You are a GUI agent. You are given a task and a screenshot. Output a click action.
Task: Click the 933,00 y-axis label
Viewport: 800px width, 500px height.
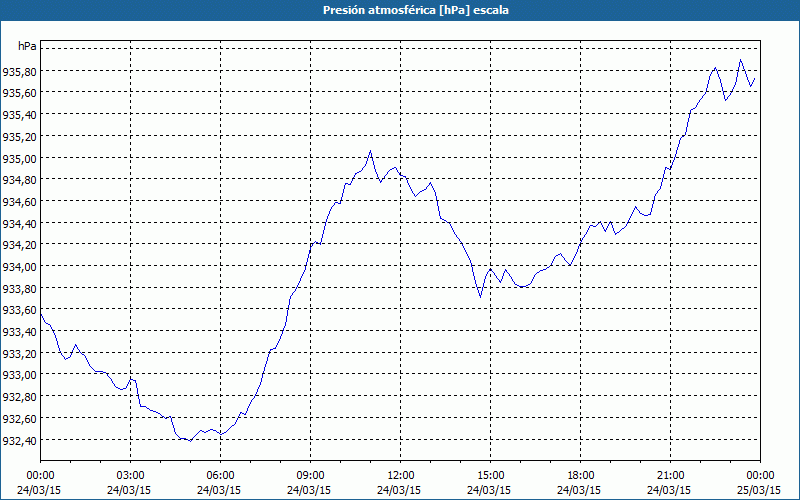(x=19, y=375)
